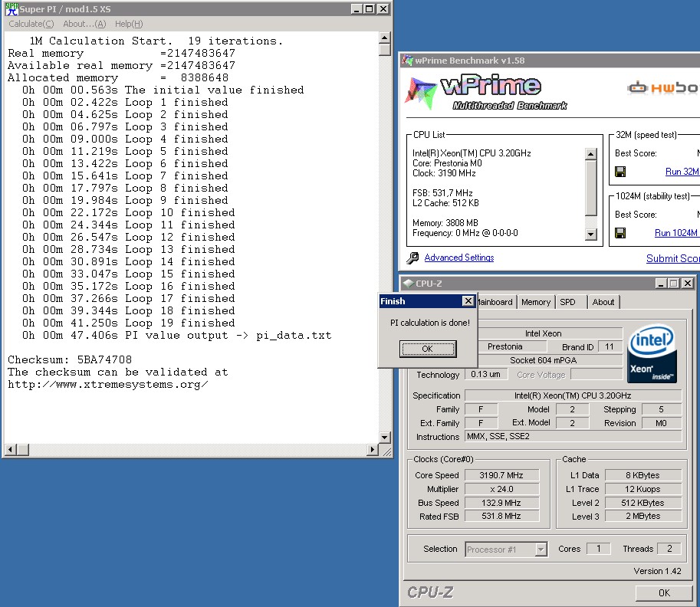The width and height of the screenshot is (700, 607).
Task: Maximize the Super PI window
Action: (370, 9)
